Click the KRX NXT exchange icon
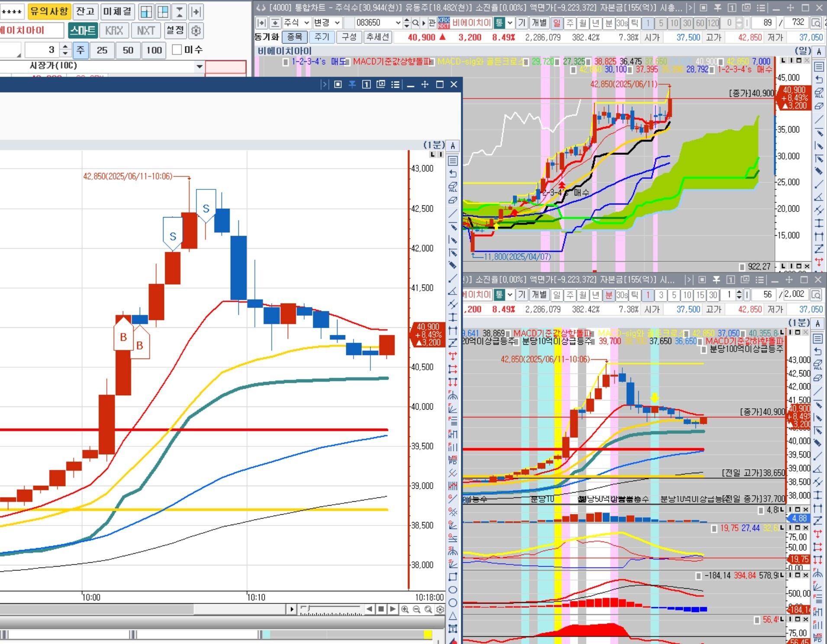Image resolution: width=827 pixels, height=644 pixels. click(444, 22)
